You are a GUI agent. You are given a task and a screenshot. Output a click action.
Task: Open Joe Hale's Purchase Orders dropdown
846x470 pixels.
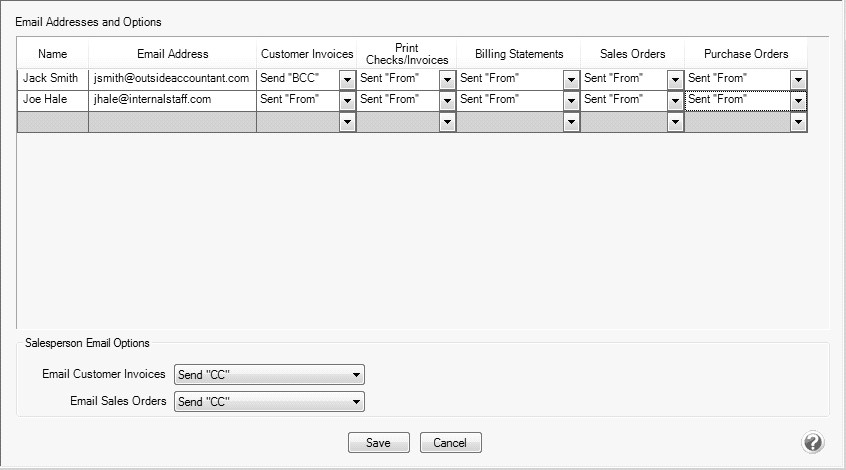(x=798, y=100)
